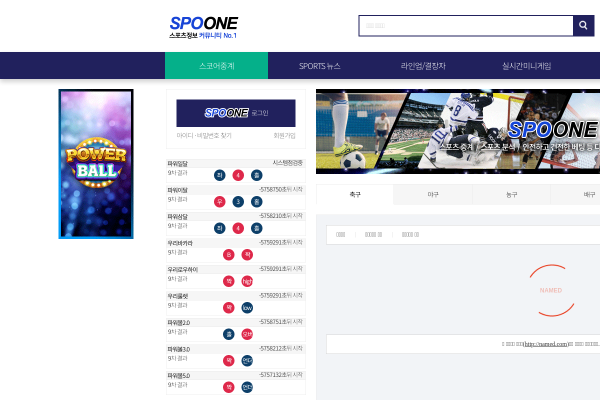
Task: Click red high ball in 우리로우하이 row
Action: pyautogui.click(x=247, y=281)
